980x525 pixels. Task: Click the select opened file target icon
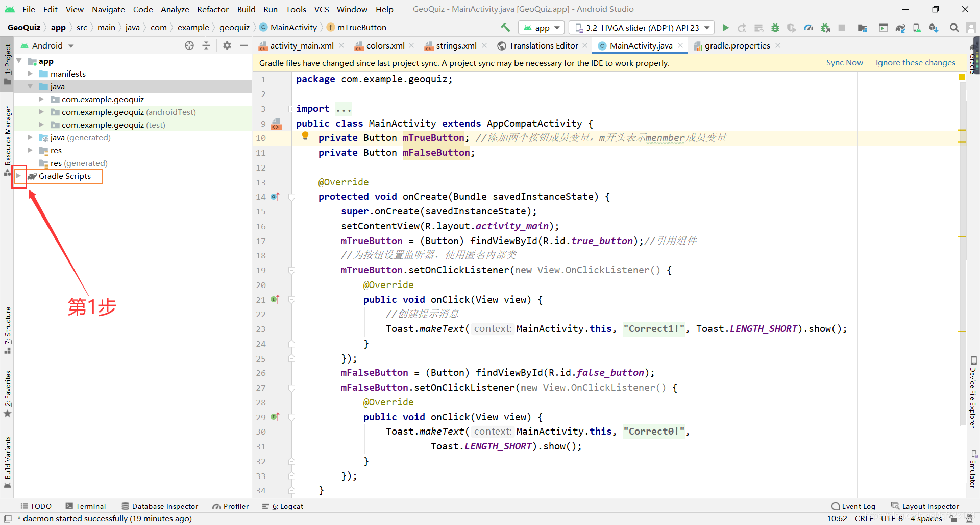coord(189,45)
